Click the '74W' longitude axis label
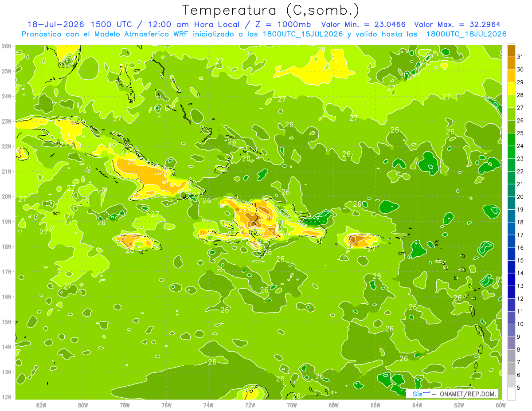Viewport: 532px width, 411px height. [208, 405]
